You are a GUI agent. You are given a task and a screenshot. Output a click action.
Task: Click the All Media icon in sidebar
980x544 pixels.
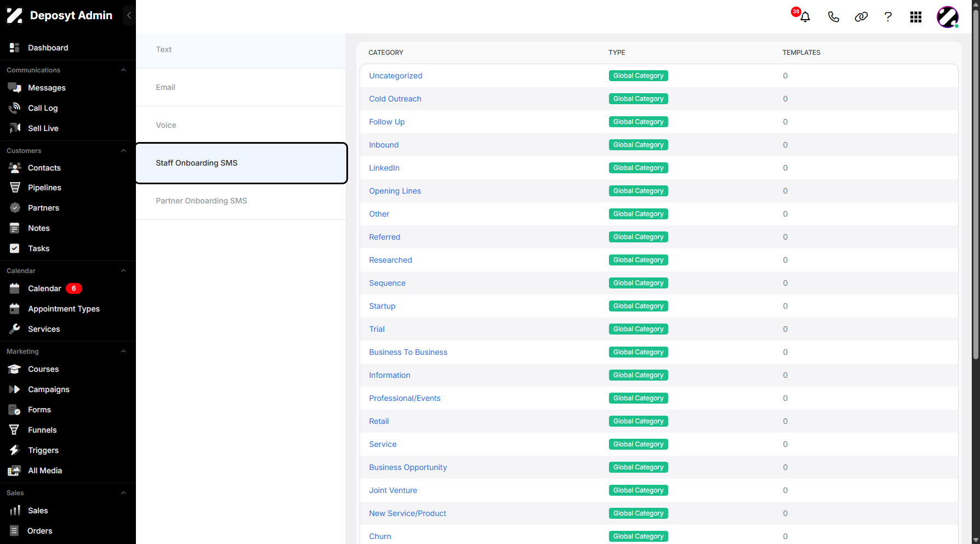[x=14, y=471]
